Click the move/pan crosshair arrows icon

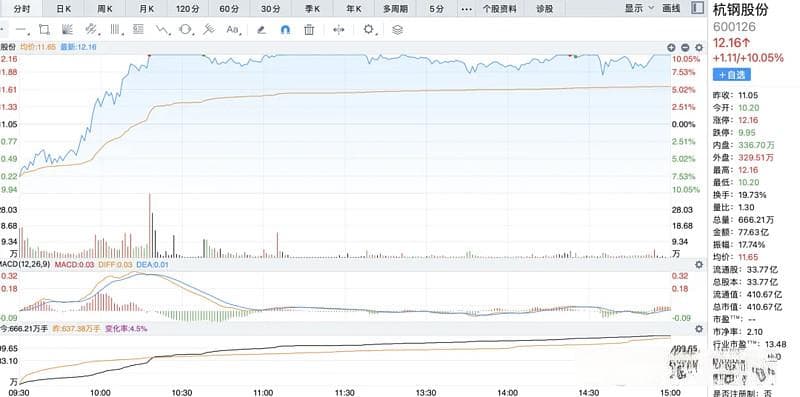pos(338,30)
